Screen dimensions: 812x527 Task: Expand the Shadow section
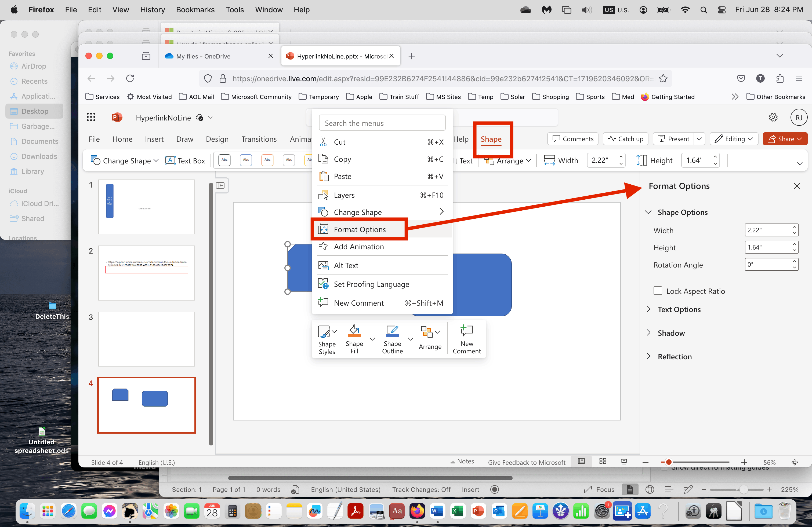671,333
